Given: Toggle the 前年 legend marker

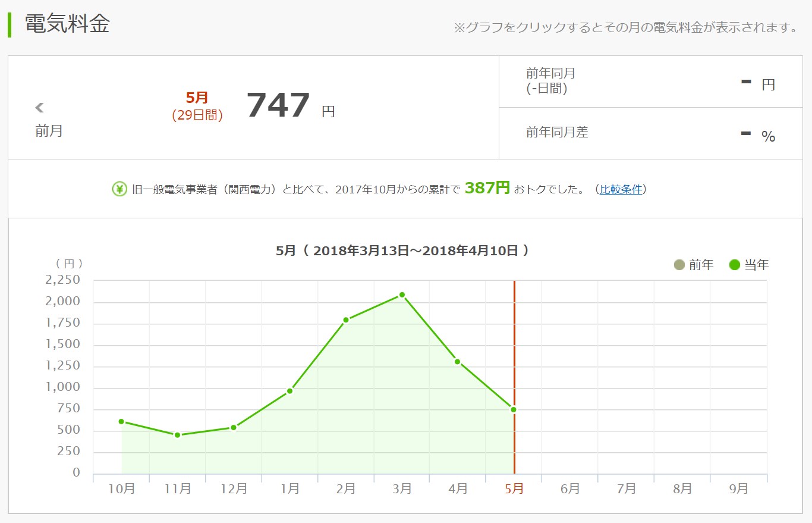Looking at the screenshot, I should tap(679, 265).
